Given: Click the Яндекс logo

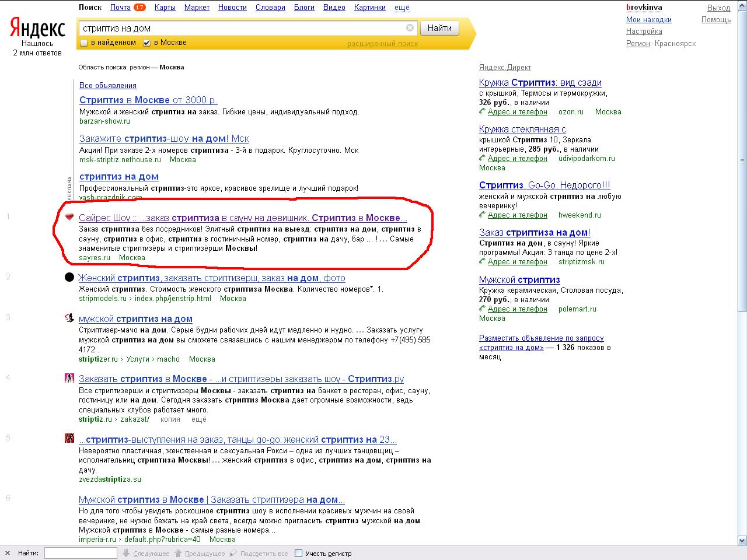Looking at the screenshot, I should point(37,27).
